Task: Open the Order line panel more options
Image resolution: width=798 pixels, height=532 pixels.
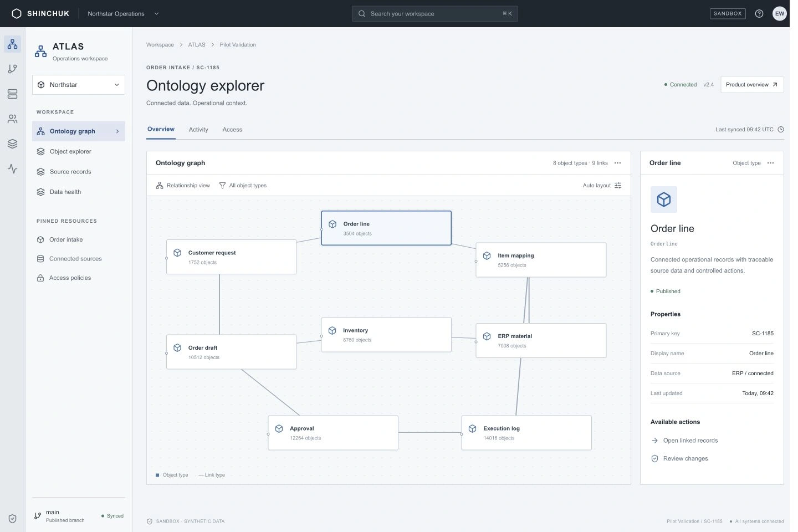Action: pyautogui.click(x=770, y=163)
